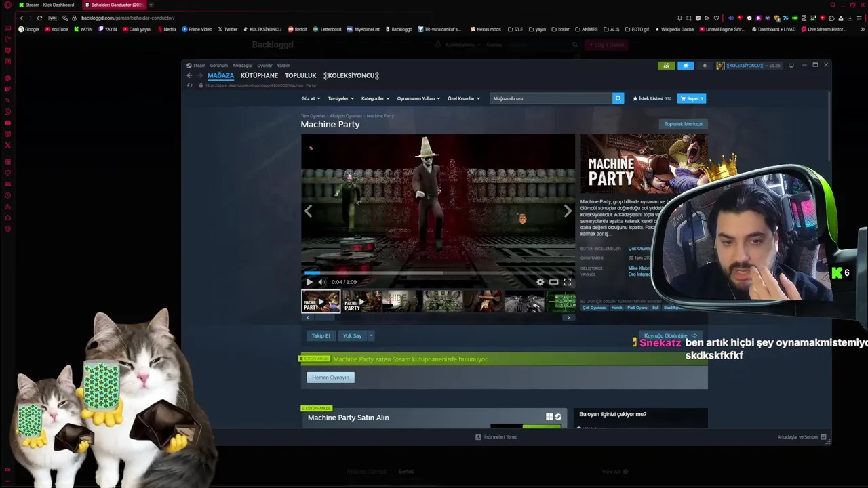Go back in the Steam client
The image size is (868, 488).
tap(189, 75)
